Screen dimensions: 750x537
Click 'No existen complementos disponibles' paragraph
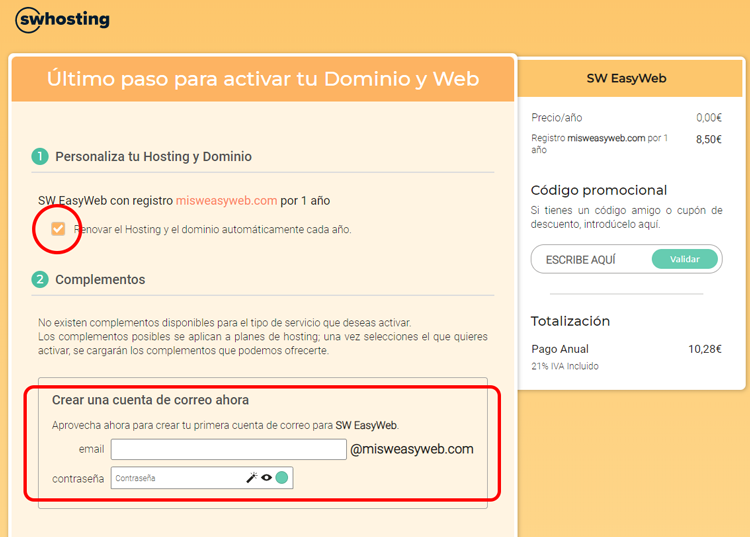pos(263,336)
